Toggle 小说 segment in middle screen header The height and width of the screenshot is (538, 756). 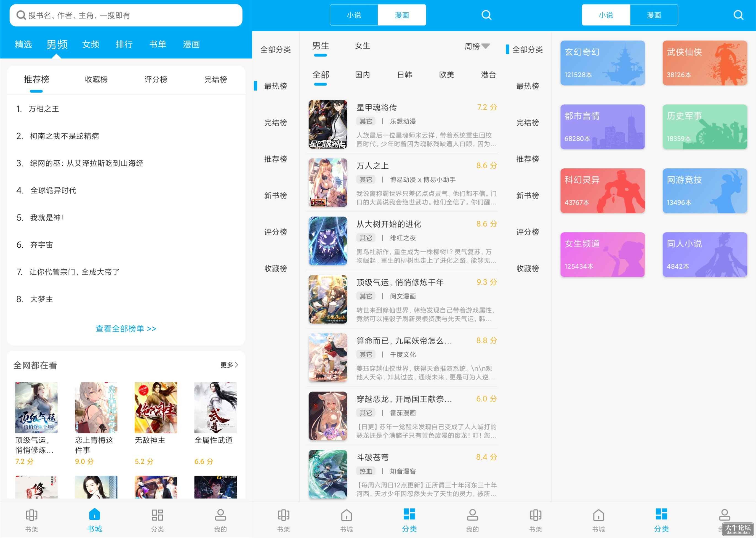[x=354, y=15]
